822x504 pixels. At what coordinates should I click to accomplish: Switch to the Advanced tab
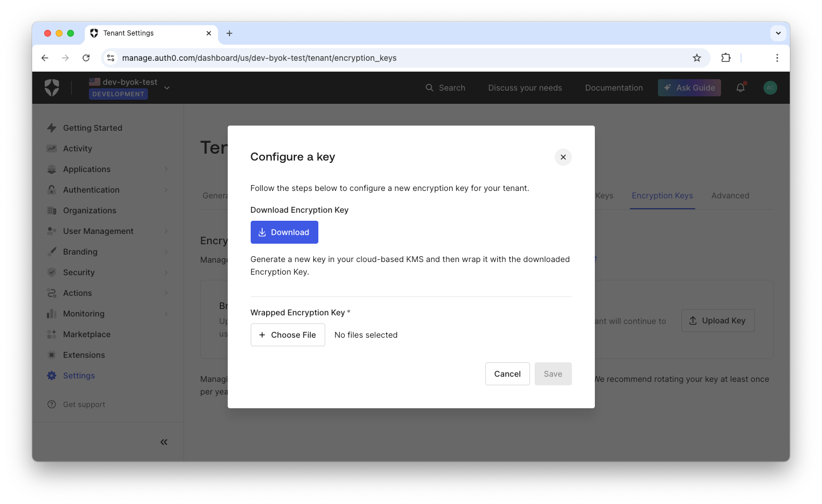pos(730,196)
